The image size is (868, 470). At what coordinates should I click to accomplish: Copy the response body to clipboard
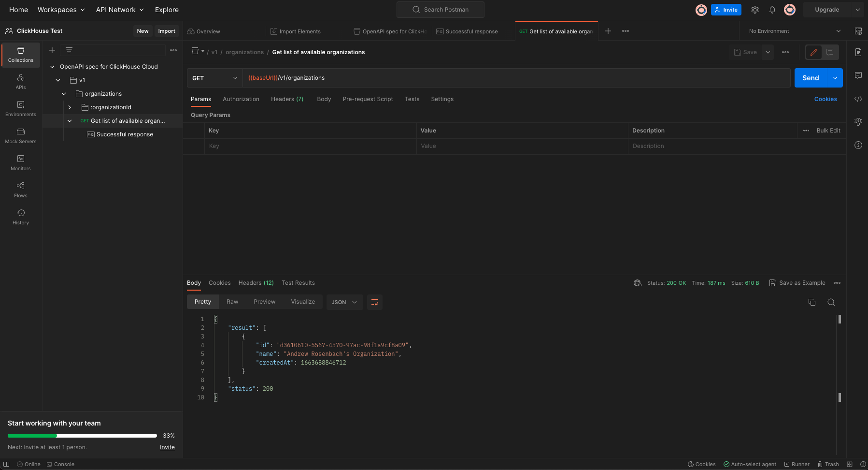coord(811,302)
